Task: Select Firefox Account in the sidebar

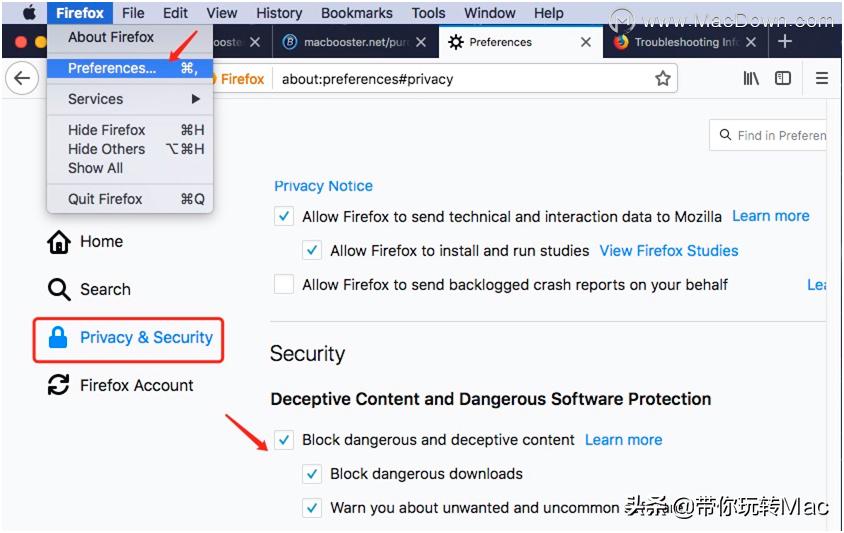Action: click(x=136, y=385)
